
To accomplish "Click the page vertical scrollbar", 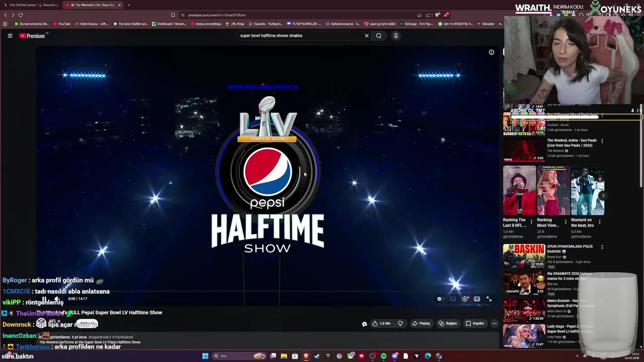I will point(641,146).
